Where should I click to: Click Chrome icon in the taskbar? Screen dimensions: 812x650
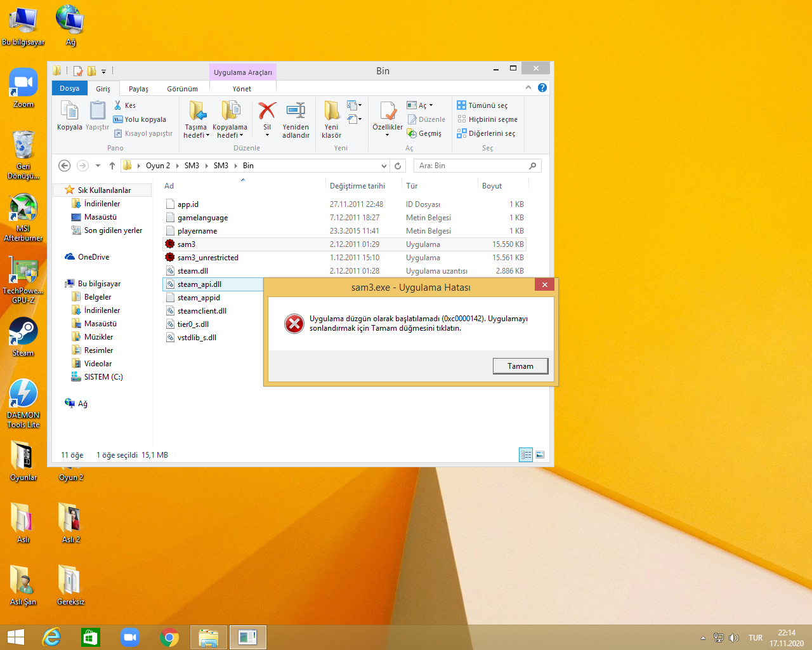169,637
